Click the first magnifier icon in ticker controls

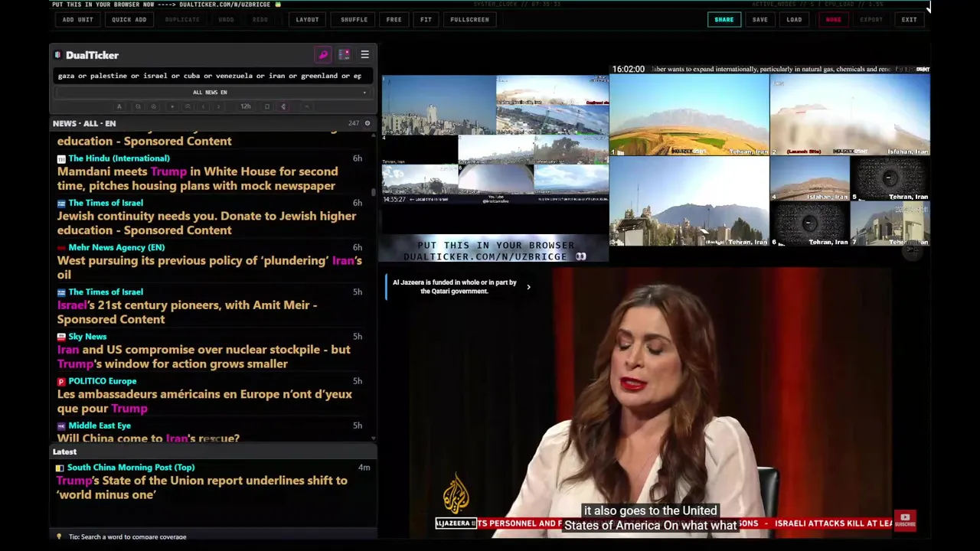coord(138,106)
